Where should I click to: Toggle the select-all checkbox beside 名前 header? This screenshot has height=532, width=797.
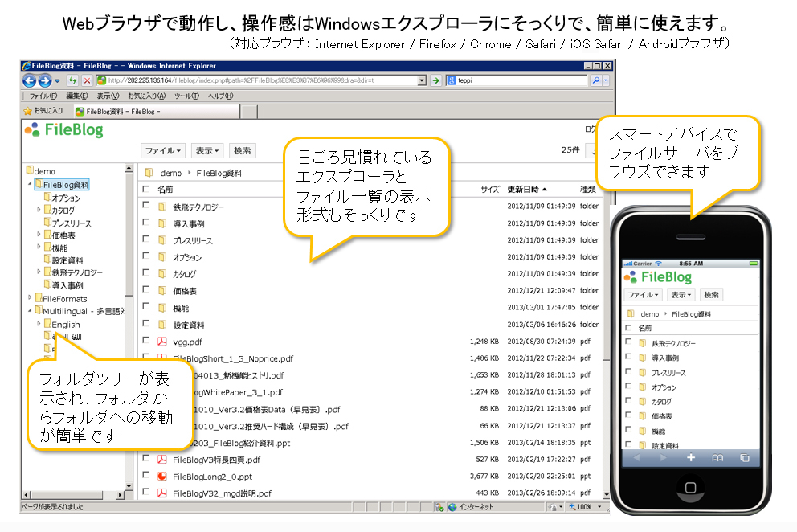click(x=145, y=190)
